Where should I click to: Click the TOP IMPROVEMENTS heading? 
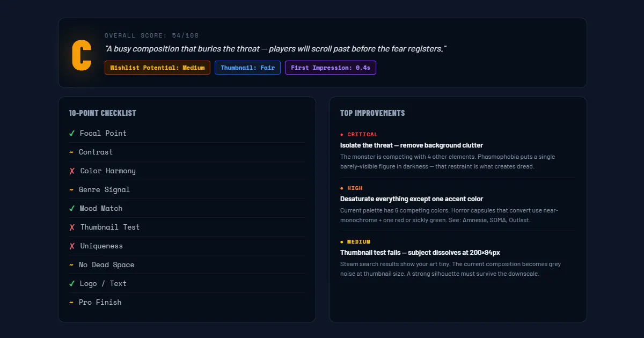[372, 113]
